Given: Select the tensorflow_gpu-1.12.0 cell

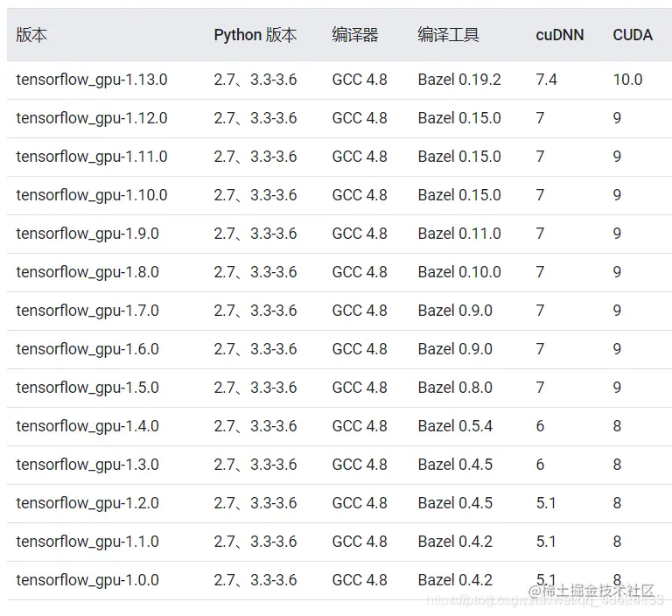Looking at the screenshot, I should 92,119.
